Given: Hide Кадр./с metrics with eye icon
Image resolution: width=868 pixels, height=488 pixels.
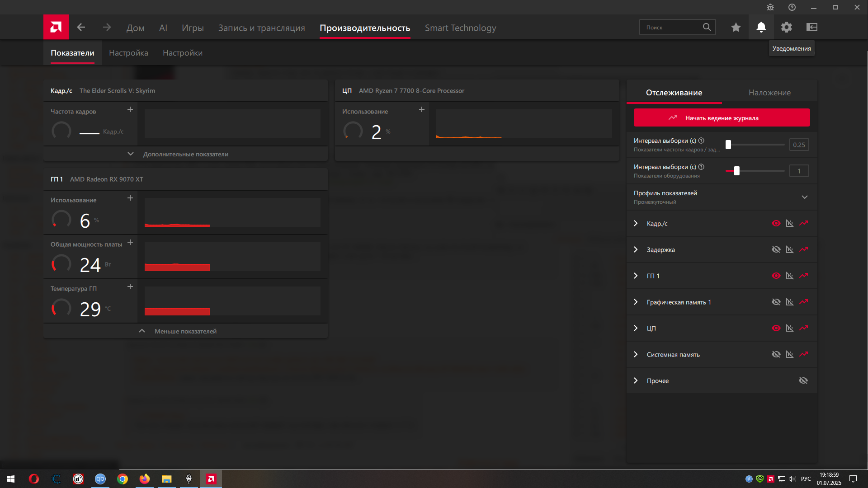Looking at the screenshot, I should pos(776,223).
